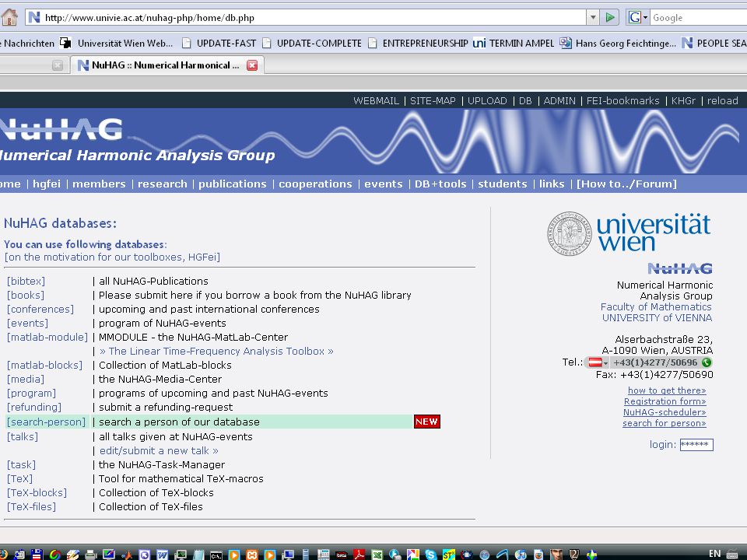Close the blank tab with grey X
This screenshot has height=560, width=747.
click(x=57, y=65)
